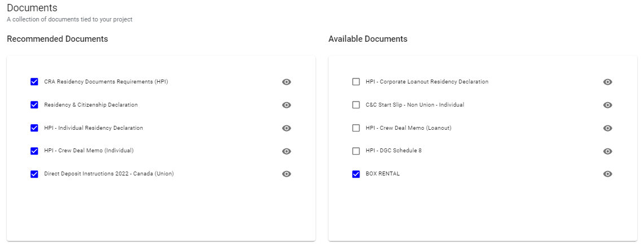View HPI - Corporate Loanout Residency Declaration eye icon
The width and height of the screenshot is (644, 246).
tap(608, 82)
